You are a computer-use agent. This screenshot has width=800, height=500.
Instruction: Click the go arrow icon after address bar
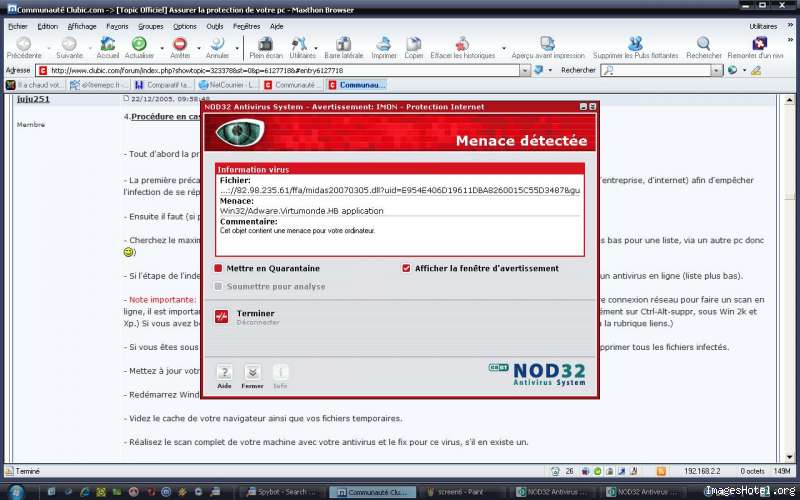(538, 70)
